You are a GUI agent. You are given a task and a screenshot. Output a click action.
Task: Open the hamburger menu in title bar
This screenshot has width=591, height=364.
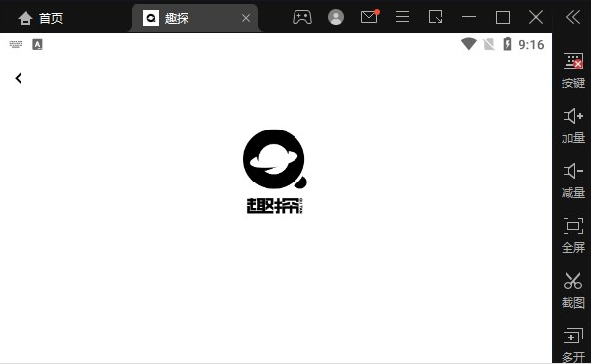[403, 17]
